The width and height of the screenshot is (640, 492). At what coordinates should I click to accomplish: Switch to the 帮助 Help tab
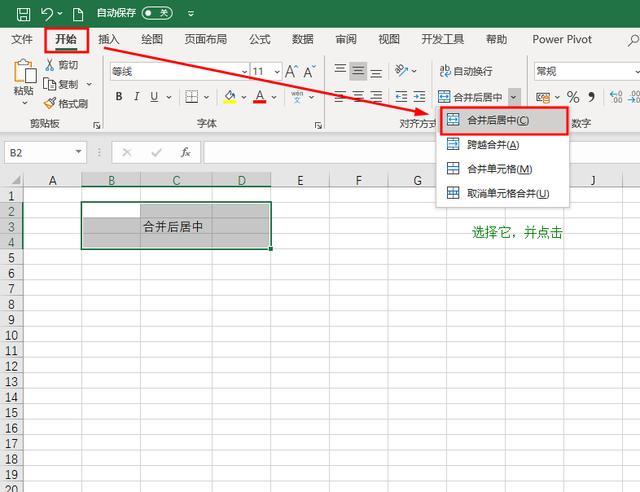point(496,40)
